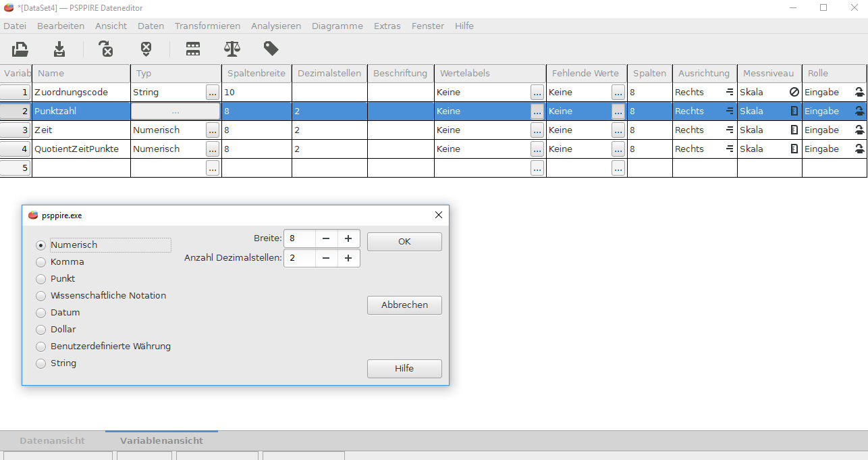Expand Ausrichtung options for the Zuordnungscode row
This screenshot has width=868, height=460.
point(729,92)
